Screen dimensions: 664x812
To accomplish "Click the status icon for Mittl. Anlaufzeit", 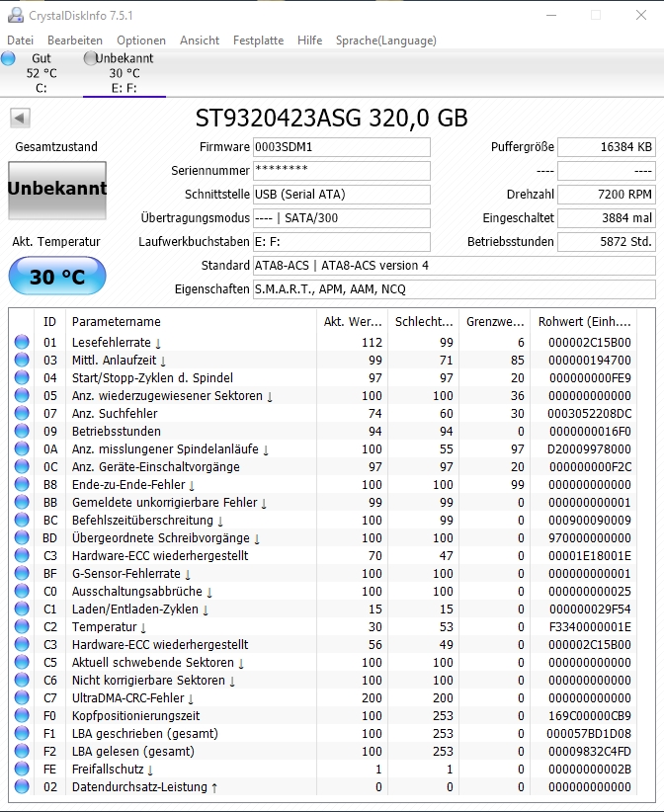I will (x=22, y=360).
